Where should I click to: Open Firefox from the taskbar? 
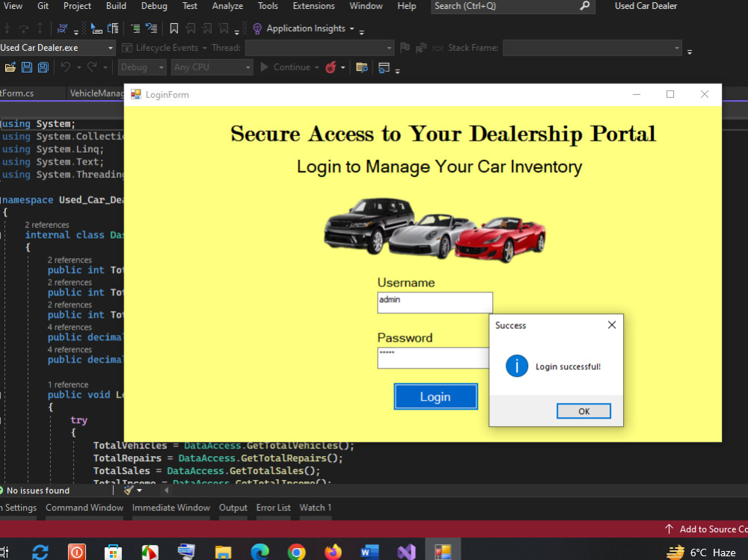coord(333,552)
